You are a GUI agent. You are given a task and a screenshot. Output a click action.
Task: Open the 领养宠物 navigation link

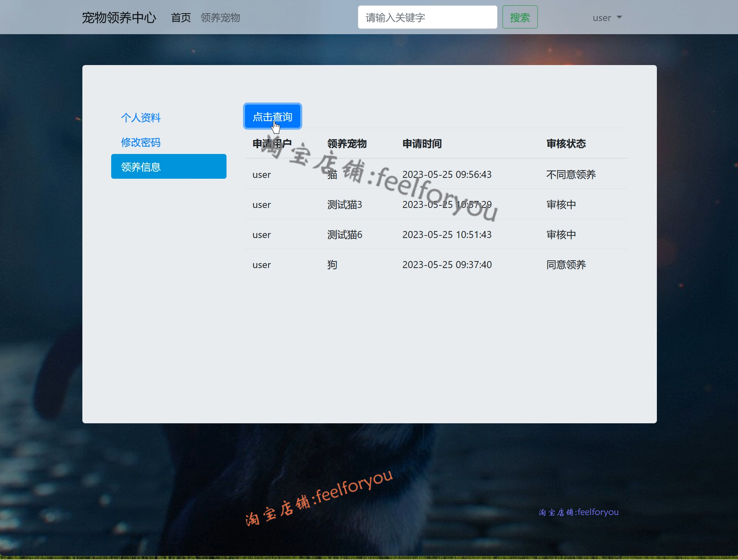tap(220, 18)
